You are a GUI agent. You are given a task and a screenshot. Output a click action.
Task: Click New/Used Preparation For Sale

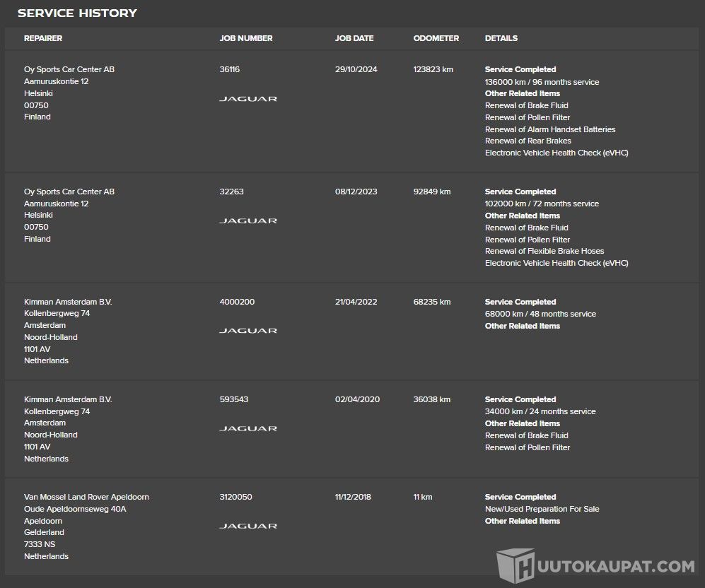coord(542,509)
